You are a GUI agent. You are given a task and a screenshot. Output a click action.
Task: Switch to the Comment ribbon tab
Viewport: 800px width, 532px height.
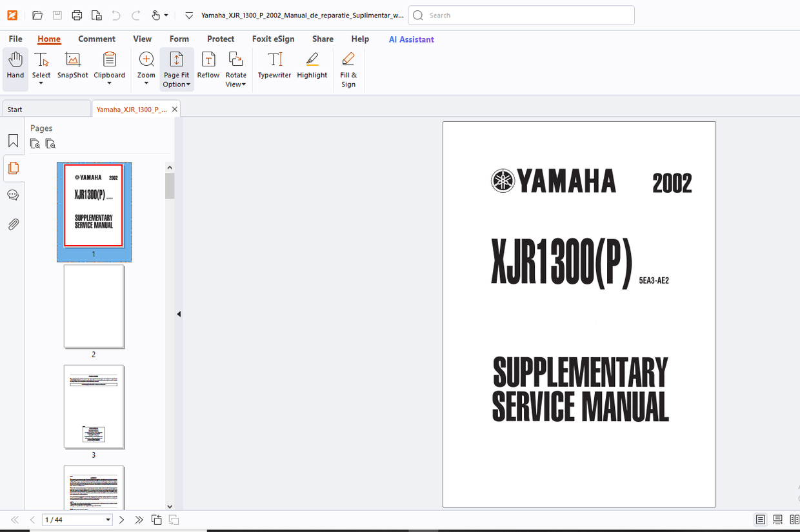pyautogui.click(x=97, y=39)
